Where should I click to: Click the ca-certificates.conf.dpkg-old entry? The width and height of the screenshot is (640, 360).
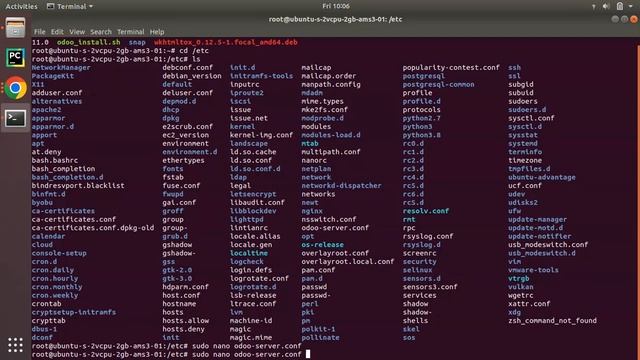click(x=93, y=228)
